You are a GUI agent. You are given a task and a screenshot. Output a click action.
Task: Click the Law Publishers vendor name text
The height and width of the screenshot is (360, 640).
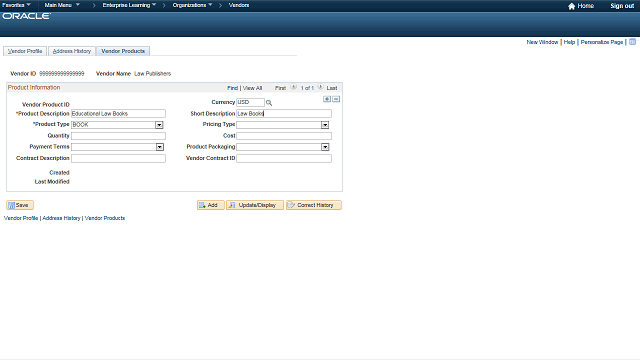click(153, 73)
